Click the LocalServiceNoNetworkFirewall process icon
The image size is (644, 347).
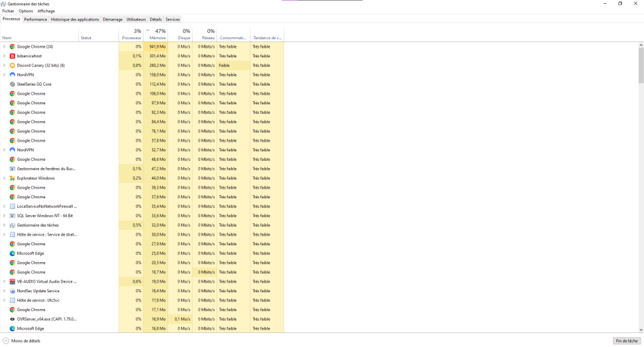point(12,207)
